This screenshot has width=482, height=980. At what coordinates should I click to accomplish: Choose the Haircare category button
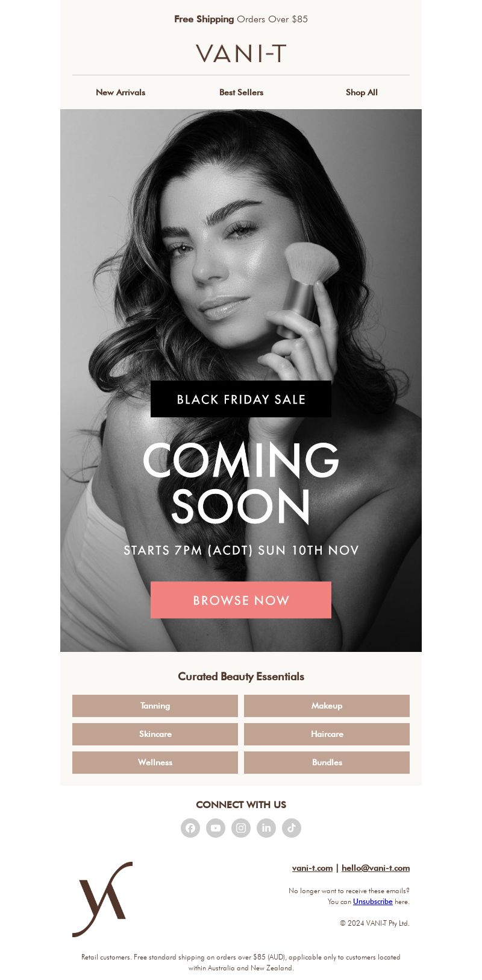pos(327,734)
